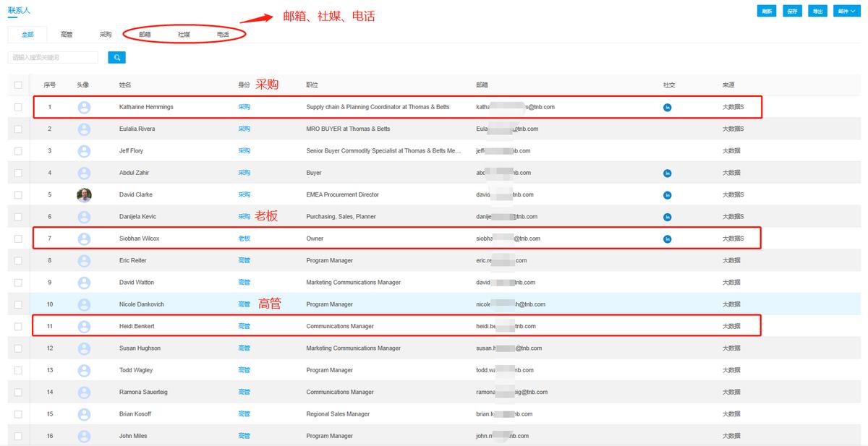868x446 pixels.
Task: Click the 保存 save button
Action: click(x=791, y=11)
